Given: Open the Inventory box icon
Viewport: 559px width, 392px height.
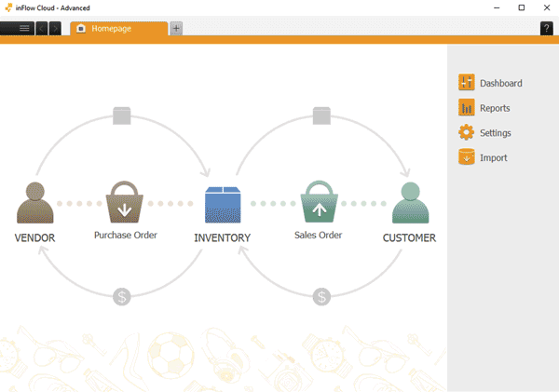Looking at the screenshot, I should pyautogui.click(x=223, y=204).
